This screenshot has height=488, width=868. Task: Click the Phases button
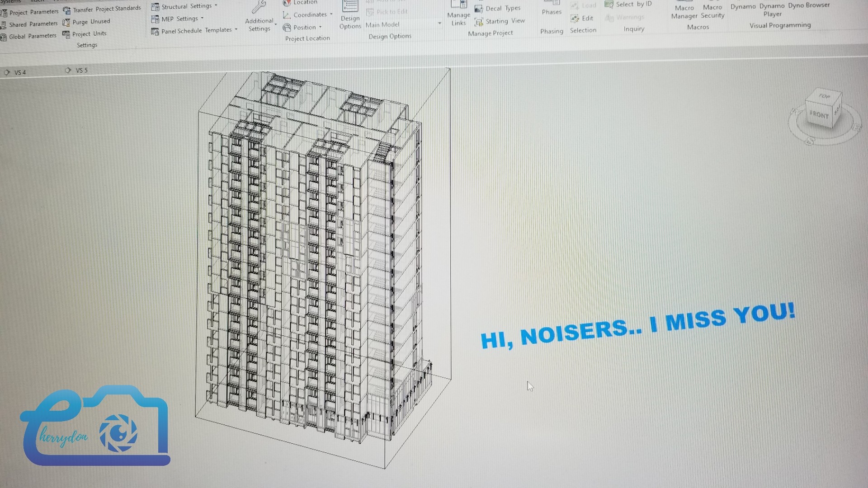[552, 8]
